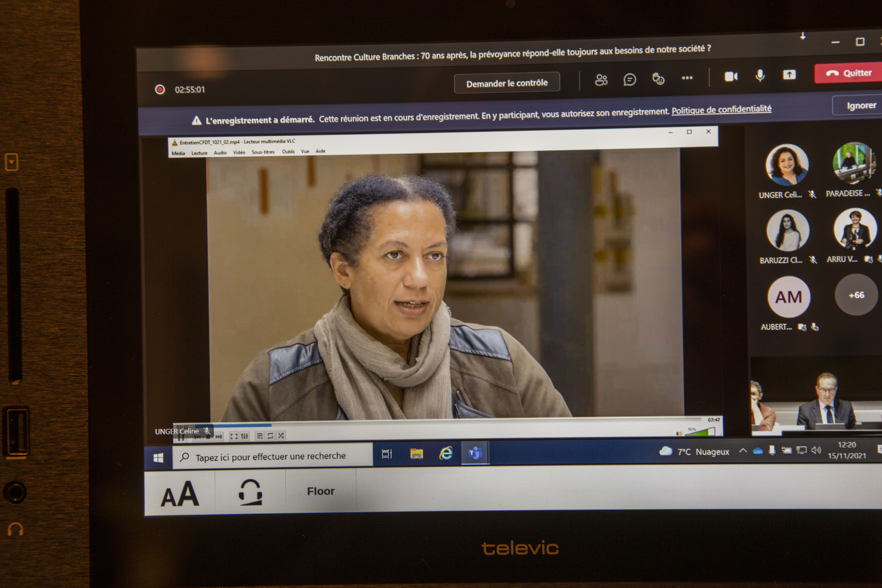Open VLC Audio menu

click(220, 153)
